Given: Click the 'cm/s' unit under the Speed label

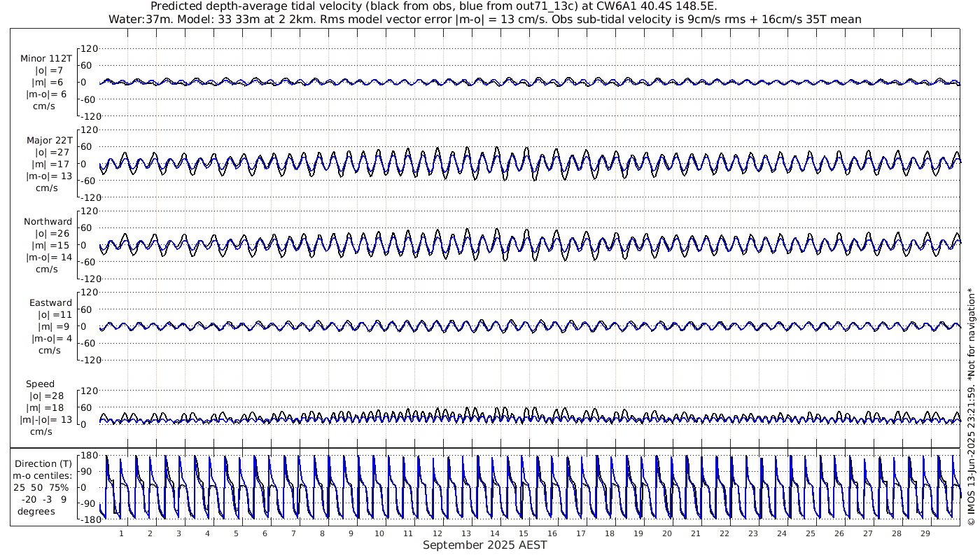Looking at the screenshot, I should 41,432.
